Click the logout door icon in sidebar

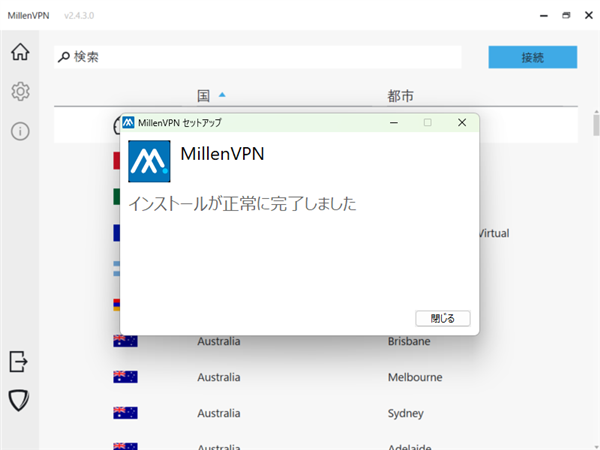tap(18, 362)
